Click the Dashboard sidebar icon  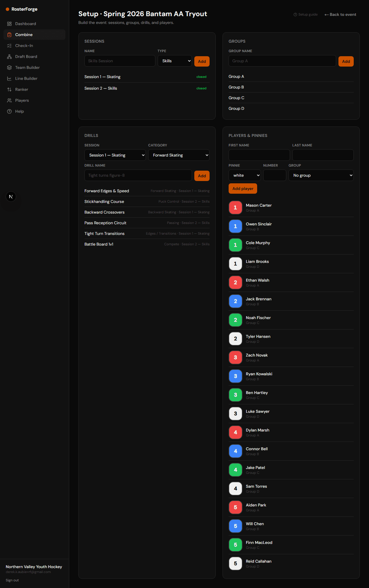[x=9, y=24]
